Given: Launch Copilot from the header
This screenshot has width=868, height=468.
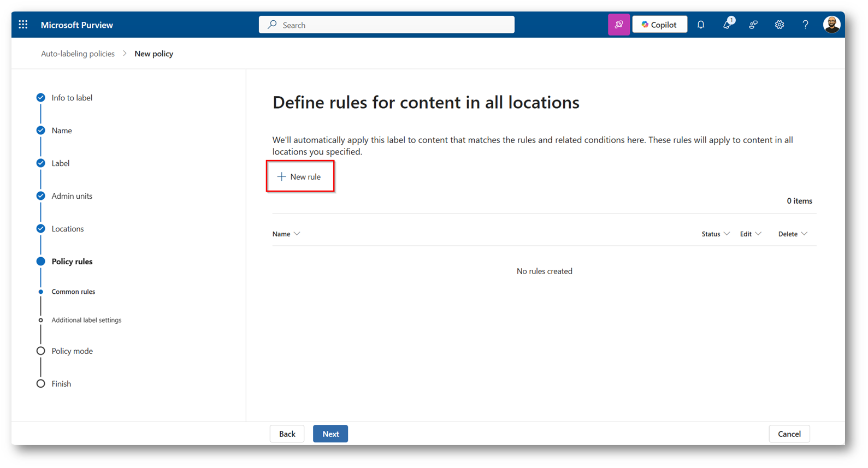Looking at the screenshot, I should tap(659, 25).
